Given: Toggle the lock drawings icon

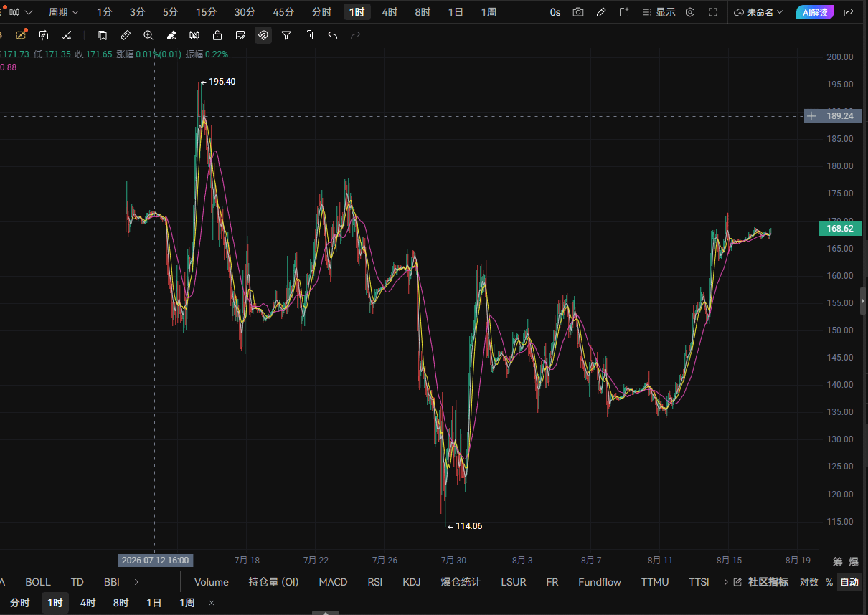Looking at the screenshot, I should tap(217, 35).
